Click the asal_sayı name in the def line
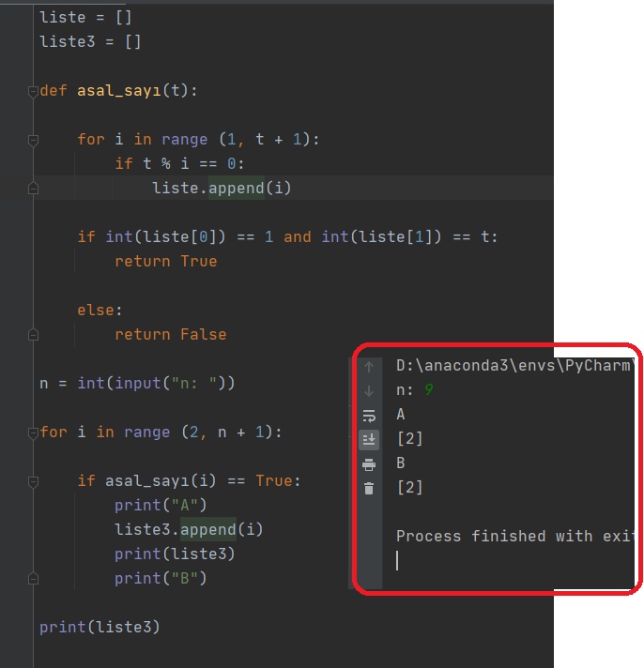Image resolution: width=644 pixels, height=668 pixels. (x=119, y=91)
